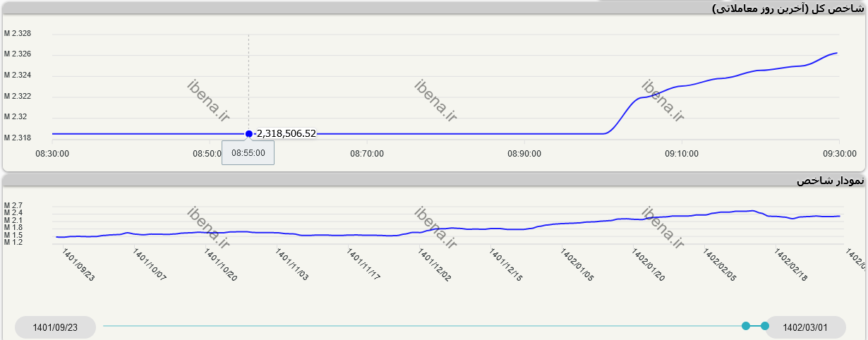Screen dimensions: 868x340
Task: Click the 2,318,506.52 index value label
Action: coord(286,133)
